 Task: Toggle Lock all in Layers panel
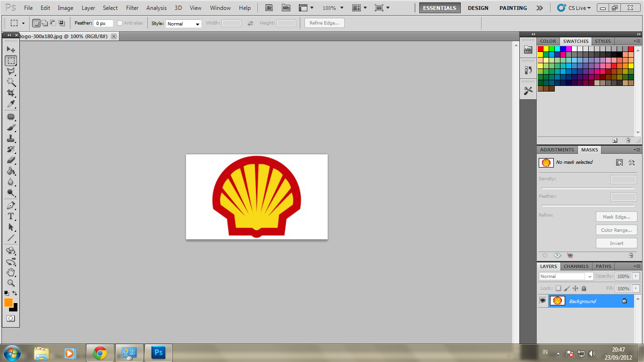584,288
